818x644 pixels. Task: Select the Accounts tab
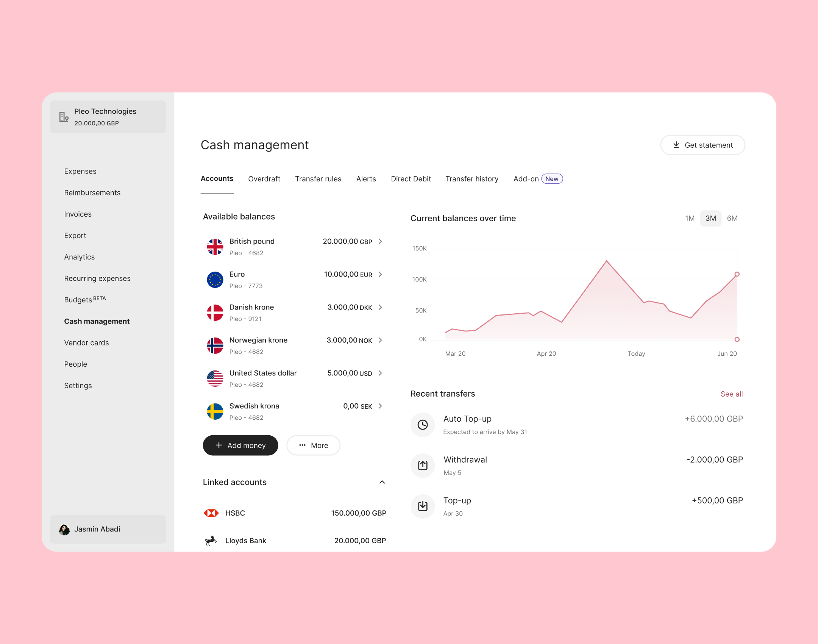[x=217, y=179]
